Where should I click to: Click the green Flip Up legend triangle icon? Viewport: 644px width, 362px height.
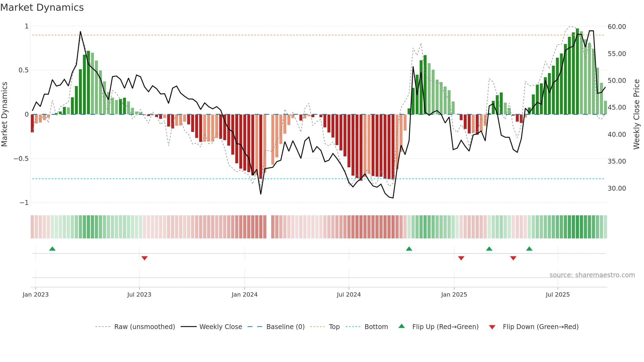402,326
